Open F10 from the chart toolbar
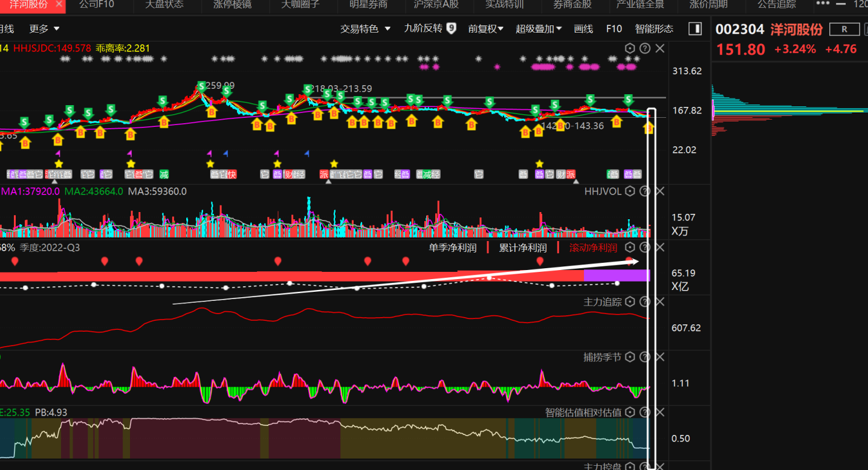The width and height of the screenshot is (868, 470). pyautogui.click(x=614, y=28)
